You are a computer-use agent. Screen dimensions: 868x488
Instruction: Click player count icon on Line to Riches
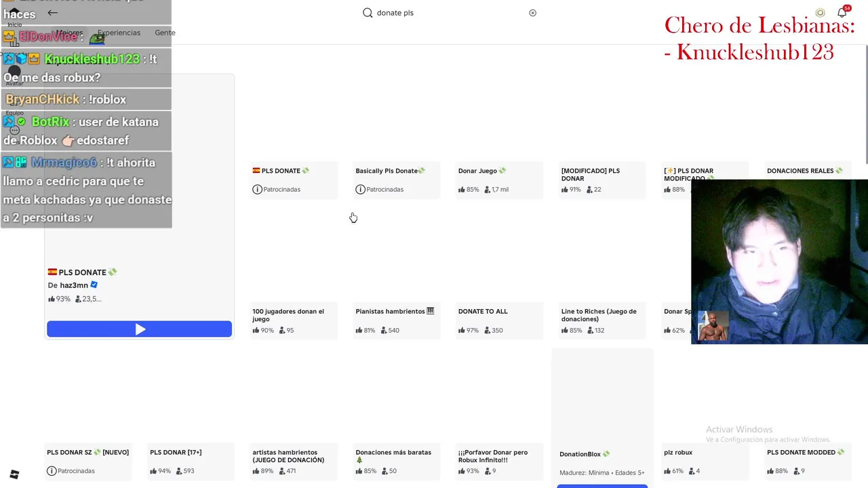click(x=590, y=330)
